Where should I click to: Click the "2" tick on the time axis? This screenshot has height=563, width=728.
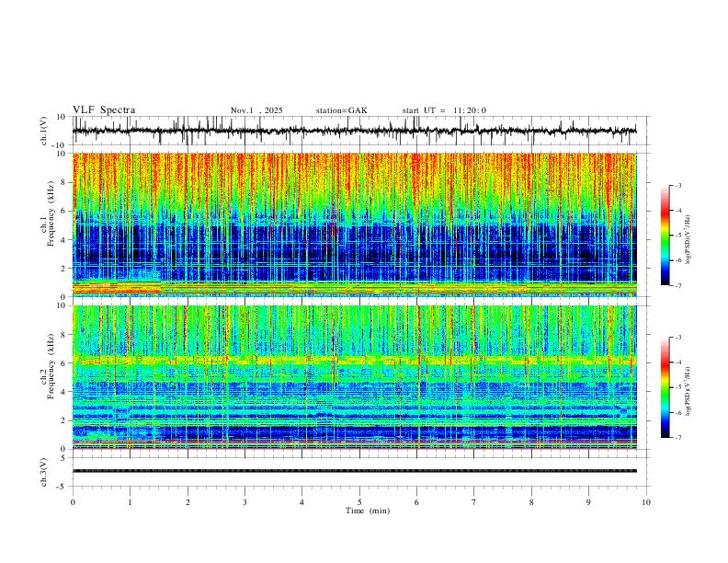(188, 502)
